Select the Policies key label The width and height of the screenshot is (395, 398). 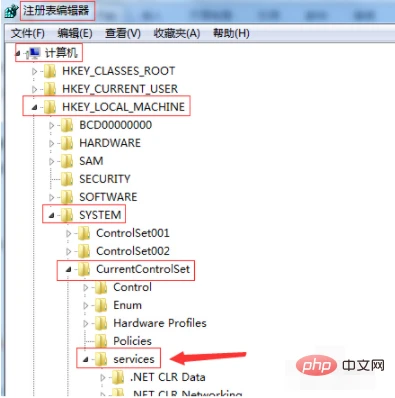tap(132, 341)
